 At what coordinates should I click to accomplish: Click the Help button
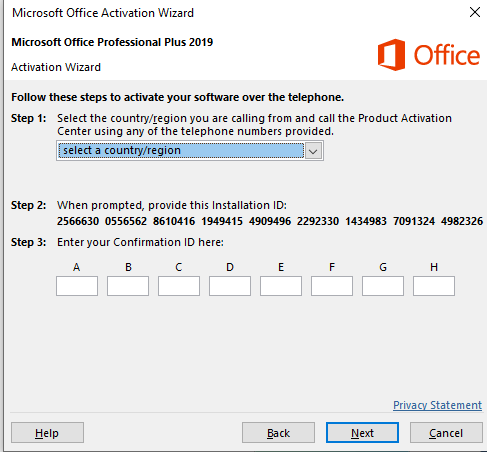(47, 433)
